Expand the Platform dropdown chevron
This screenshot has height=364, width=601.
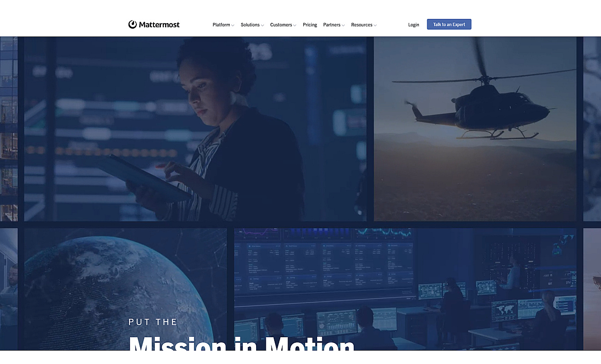tap(233, 25)
